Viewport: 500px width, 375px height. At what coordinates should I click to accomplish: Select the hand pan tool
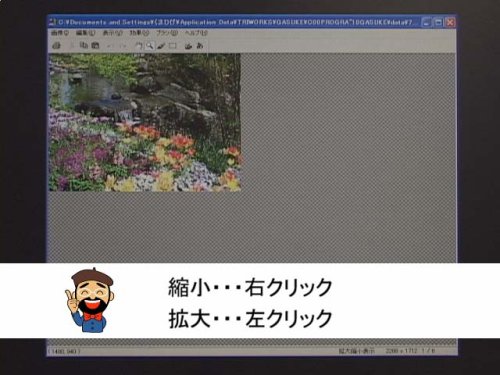[x=138, y=46]
